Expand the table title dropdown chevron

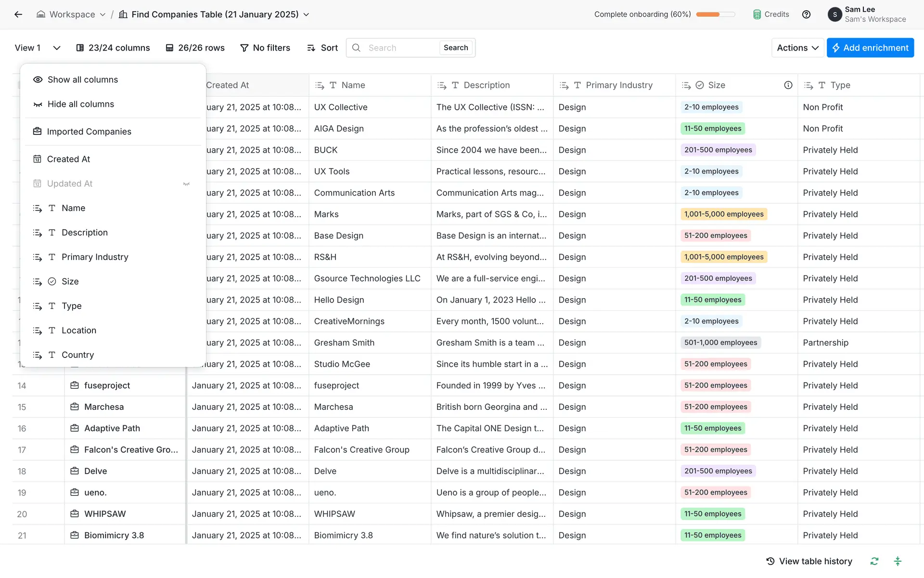[x=306, y=14]
